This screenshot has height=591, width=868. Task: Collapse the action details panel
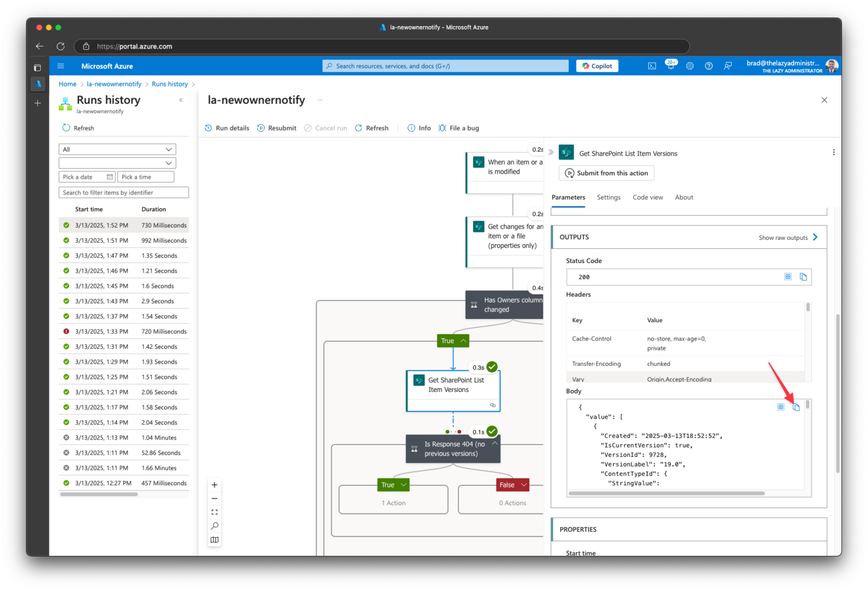[551, 152]
